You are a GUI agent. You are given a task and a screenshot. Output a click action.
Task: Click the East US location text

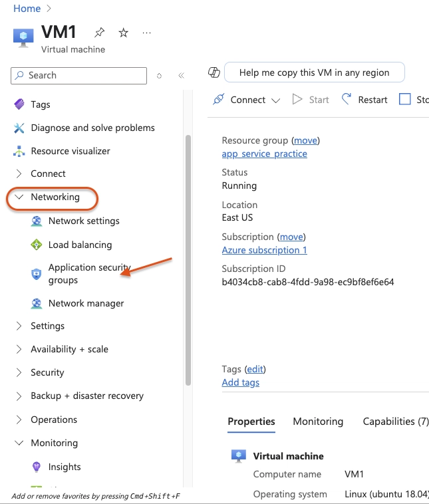pos(237,217)
